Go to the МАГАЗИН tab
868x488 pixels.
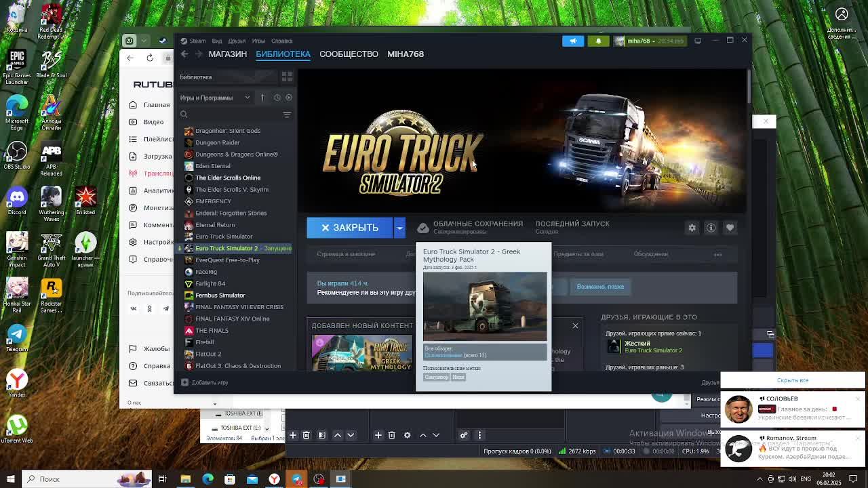(227, 54)
